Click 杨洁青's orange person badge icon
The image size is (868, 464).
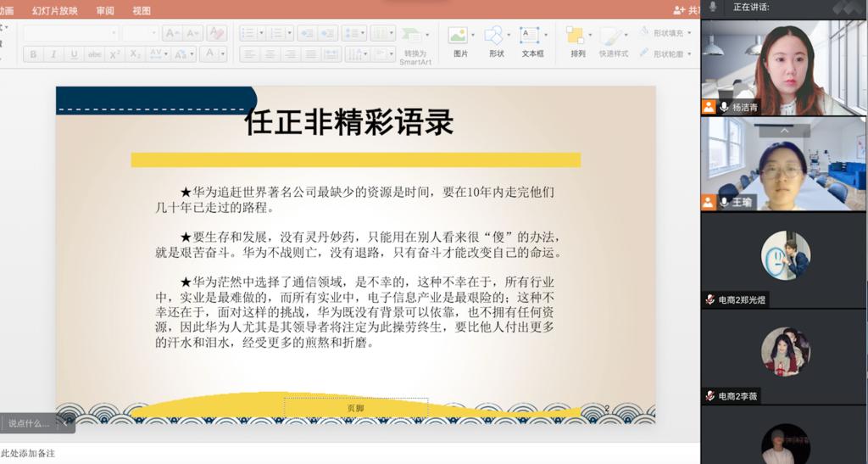click(x=709, y=107)
